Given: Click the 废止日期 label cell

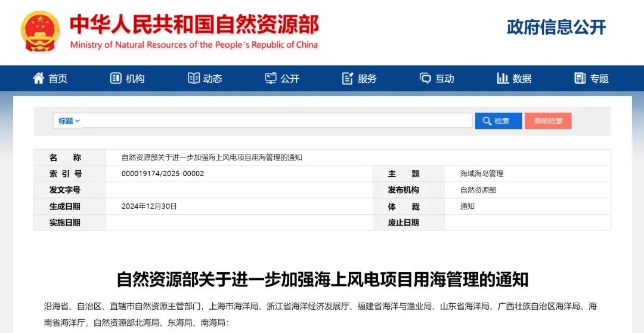Looking at the screenshot, I should pyautogui.click(x=408, y=223).
